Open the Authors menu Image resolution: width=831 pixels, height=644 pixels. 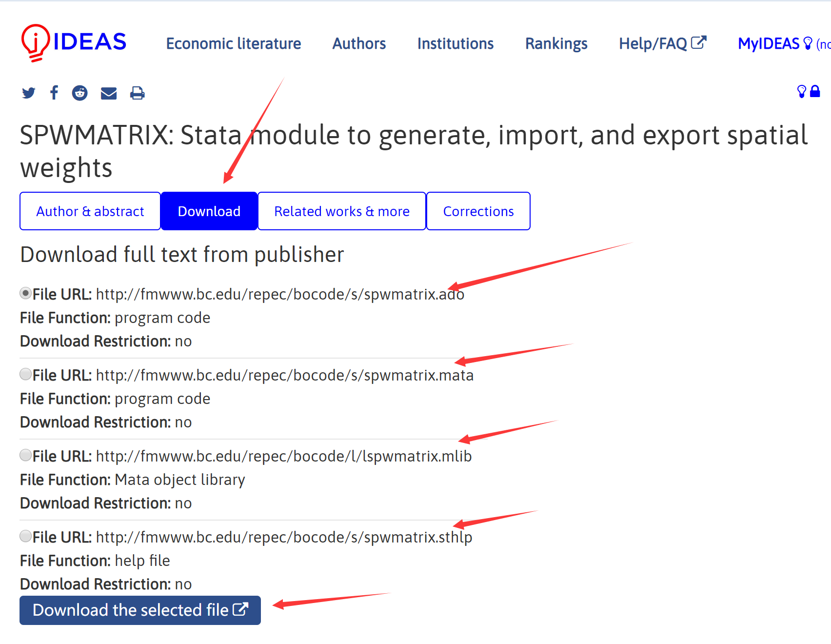click(359, 43)
